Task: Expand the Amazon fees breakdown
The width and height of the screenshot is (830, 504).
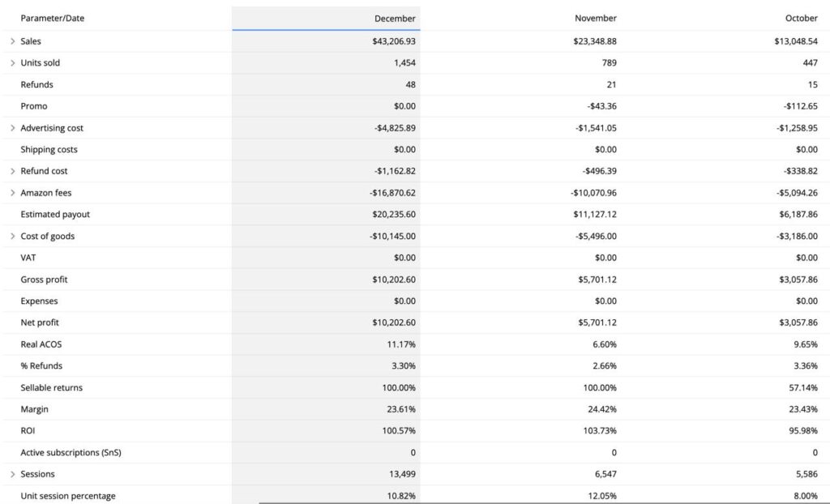Action: click(12, 193)
